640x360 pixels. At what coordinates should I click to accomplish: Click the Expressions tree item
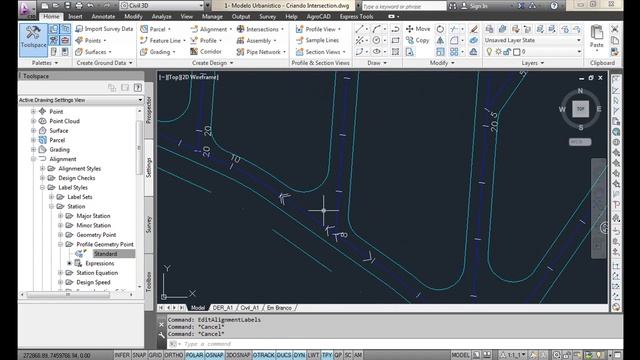[100, 263]
